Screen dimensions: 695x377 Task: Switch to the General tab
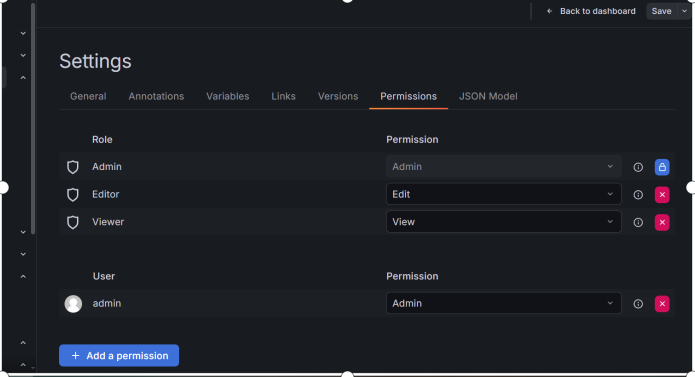[88, 96]
